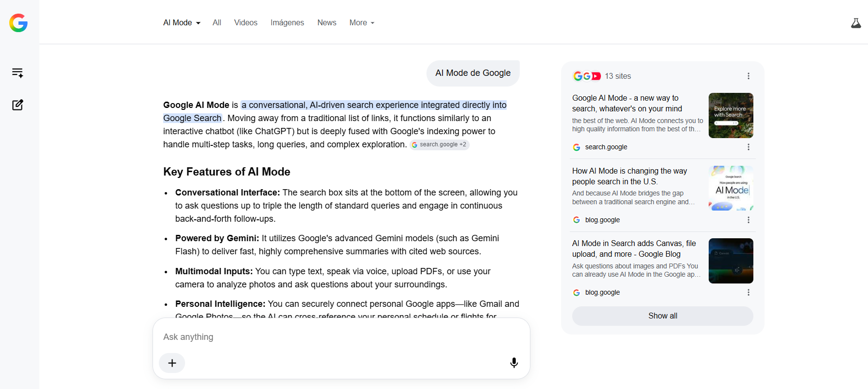Viewport: 868px width, 389px height.
Task: Click the Google logo in the sidebar
Action: click(x=18, y=23)
